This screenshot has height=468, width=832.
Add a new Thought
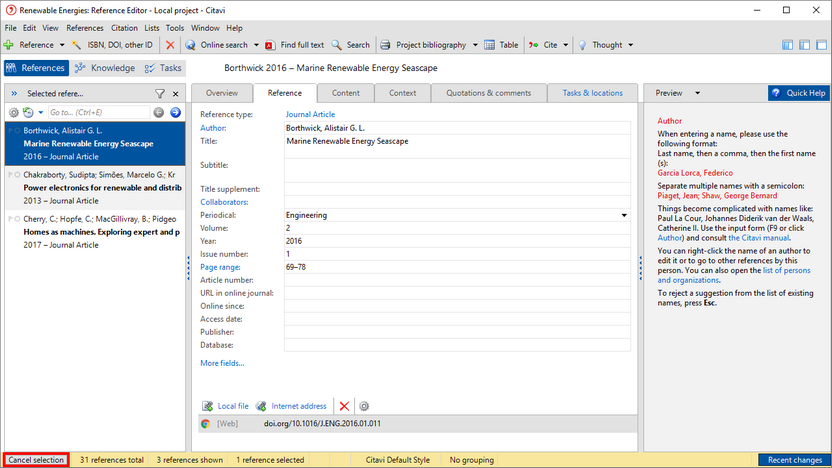(x=600, y=45)
